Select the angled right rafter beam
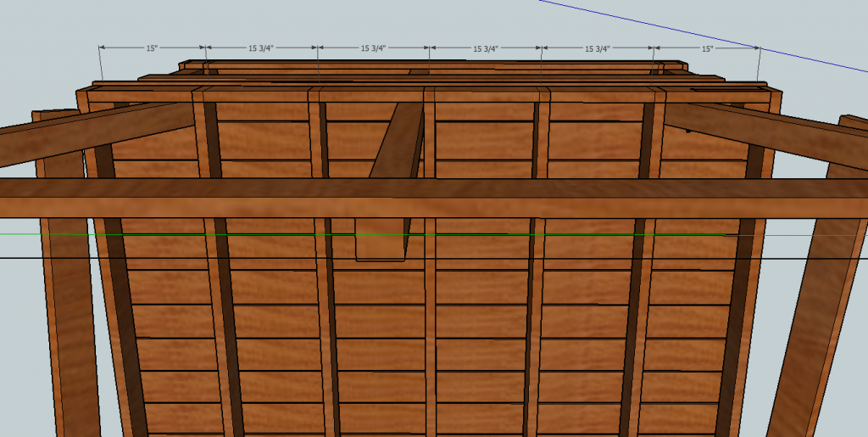This screenshot has width=868, height=437. pyautogui.click(x=766, y=136)
